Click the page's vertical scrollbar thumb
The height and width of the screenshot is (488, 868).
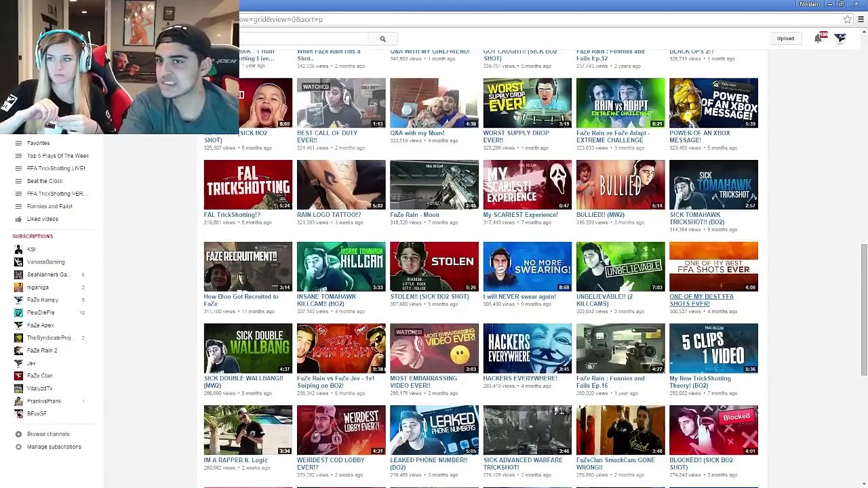[863, 310]
